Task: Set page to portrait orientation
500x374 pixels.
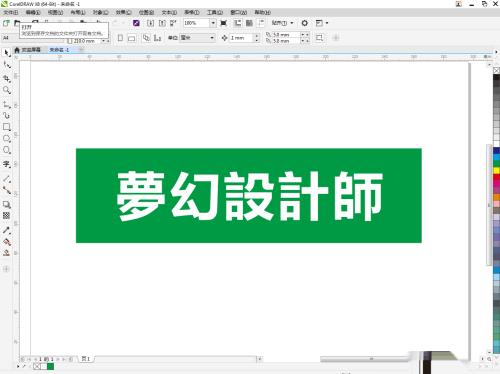Action: click(120, 38)
